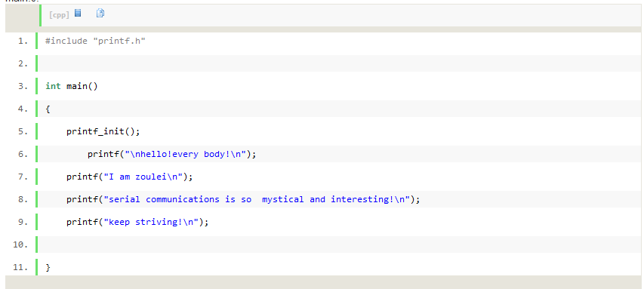Click the int keyword in green

53,86
